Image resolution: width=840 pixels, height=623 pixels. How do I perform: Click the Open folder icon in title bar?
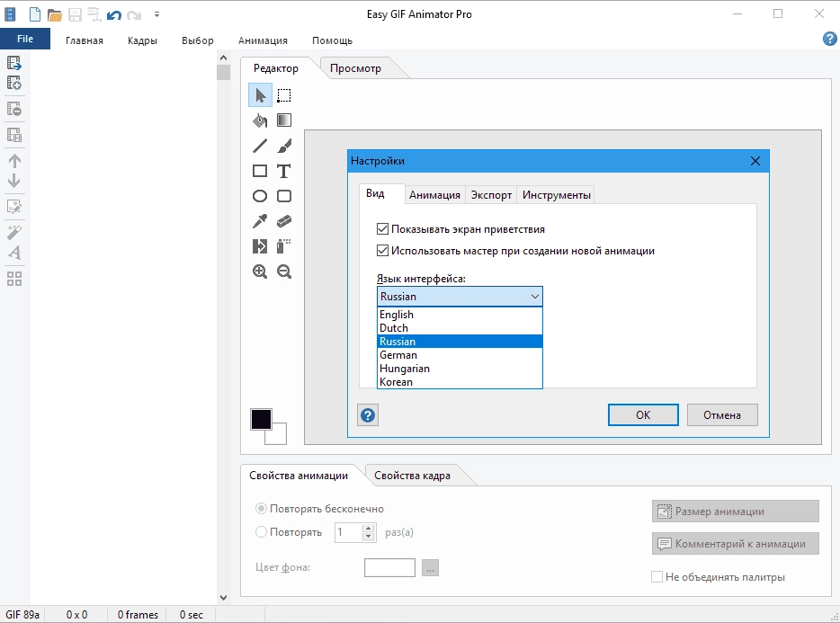click(x=54, y=14)
